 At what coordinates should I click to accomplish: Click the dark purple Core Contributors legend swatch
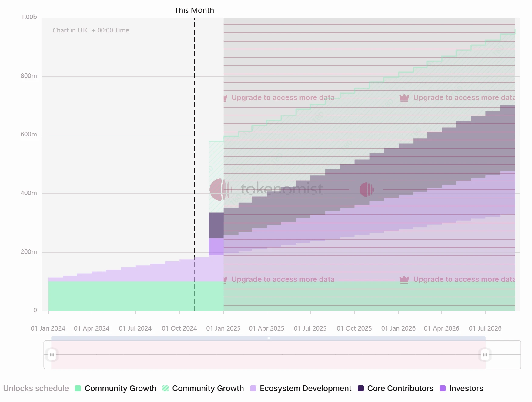pyautogui.click(x=360, y=388)
